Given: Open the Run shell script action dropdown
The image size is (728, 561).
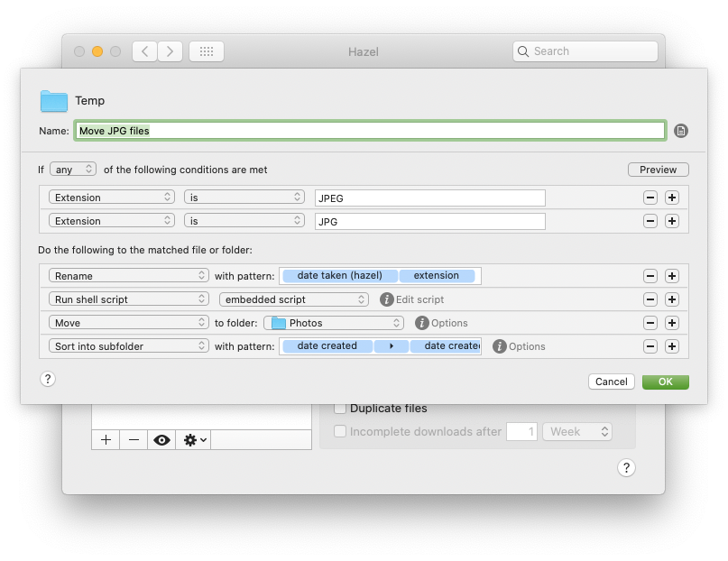Looking at the screenshot, I should coord(129,299).
